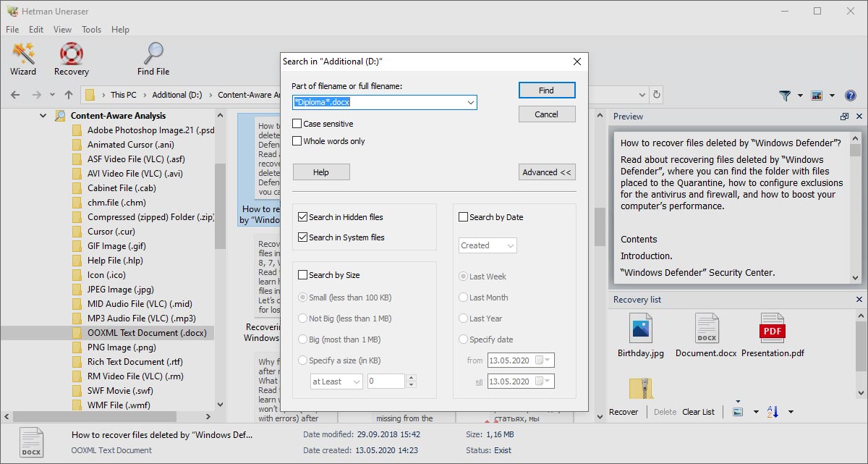Click the DOCX file icon in status bar
Image resolution: width=868 pixels, height=464 pixels.
(x=31, y=442)
